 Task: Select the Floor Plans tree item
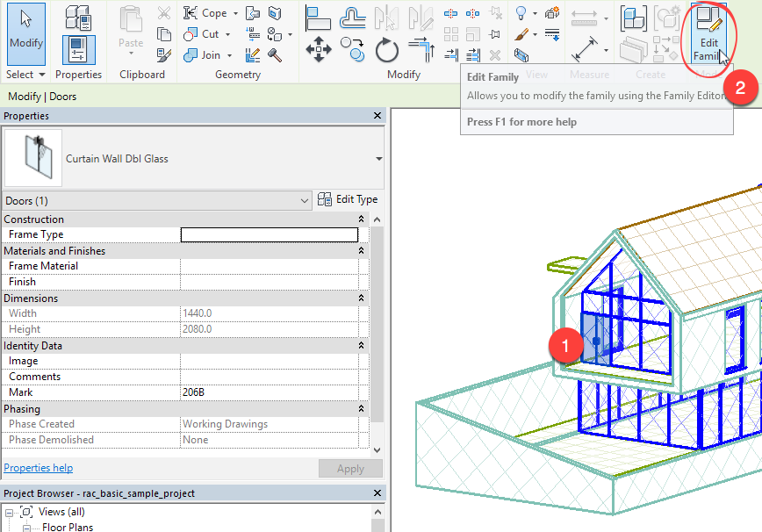[x=68, y=527]
